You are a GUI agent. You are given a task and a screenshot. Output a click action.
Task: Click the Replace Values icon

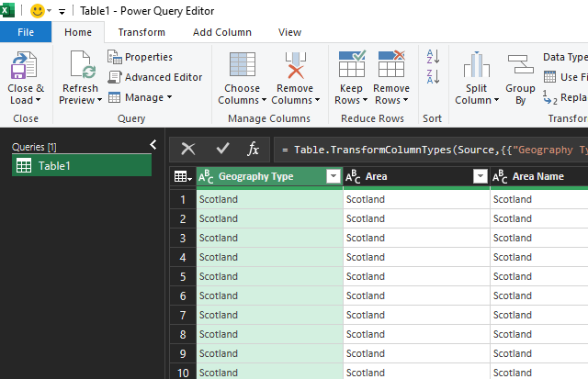coord(549,98)
